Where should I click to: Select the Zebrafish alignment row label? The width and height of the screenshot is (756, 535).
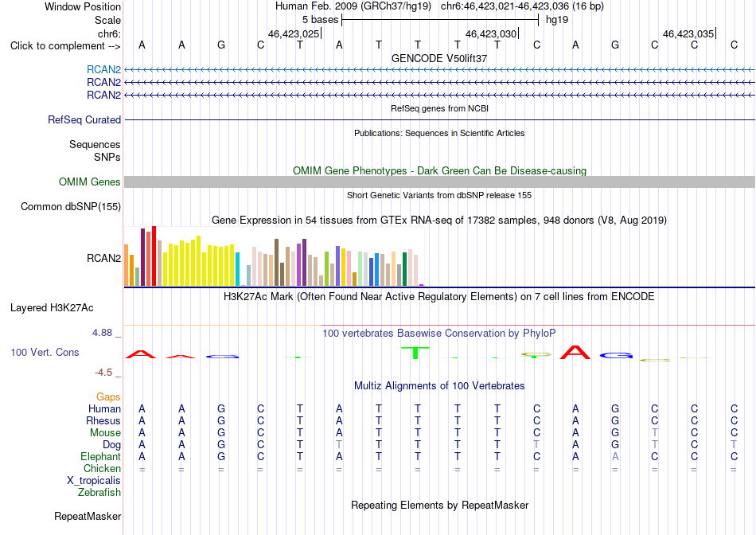pyautogui.click(x=99, y=493)
